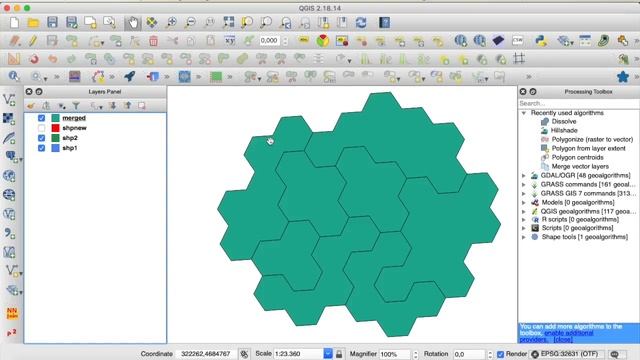Click the Save As project icon
This screenshot has width=640, height=360.
coord(71,22)
